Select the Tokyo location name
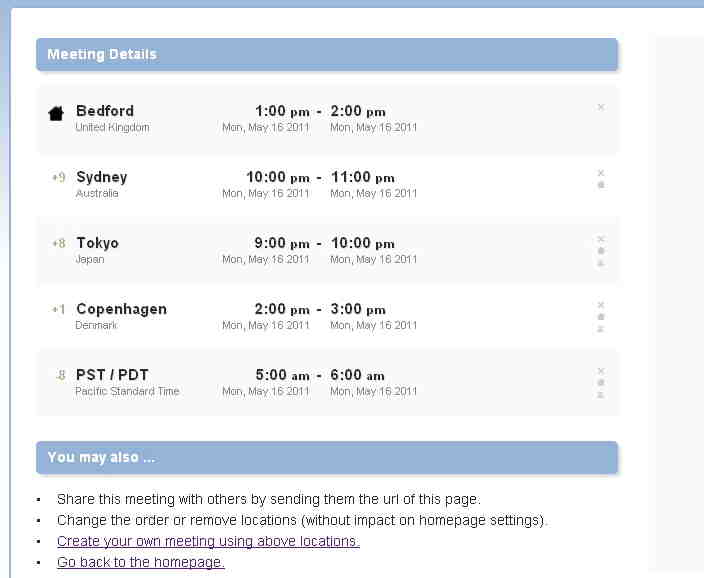 click(97, 243)
